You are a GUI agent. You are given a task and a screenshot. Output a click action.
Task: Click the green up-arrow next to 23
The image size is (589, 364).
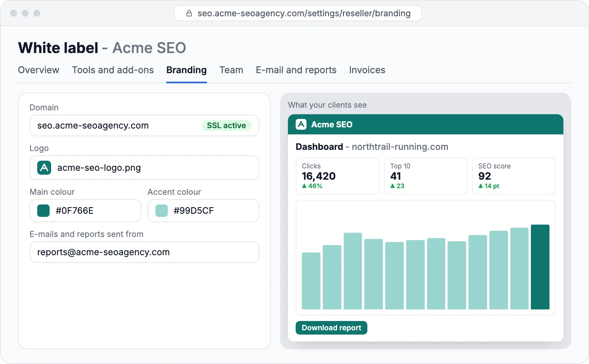[393, 186]
